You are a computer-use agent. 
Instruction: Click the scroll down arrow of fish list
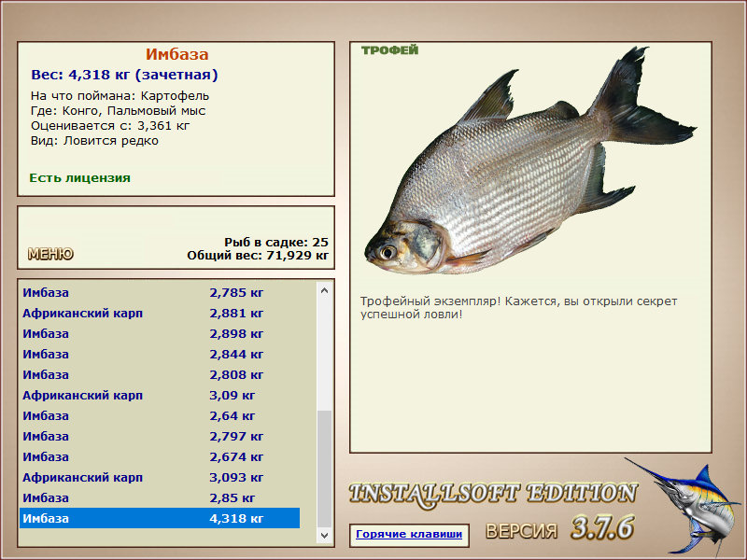click(x=324, y=535)
